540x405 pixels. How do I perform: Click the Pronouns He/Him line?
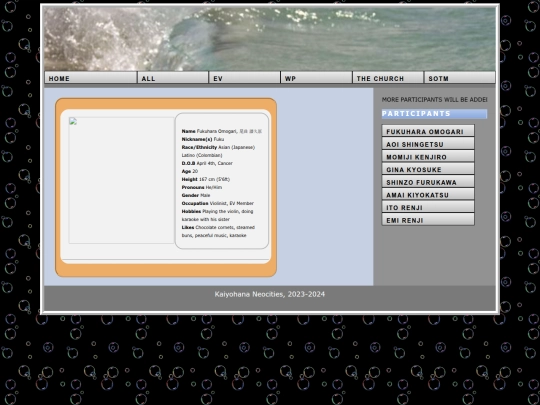202,187
